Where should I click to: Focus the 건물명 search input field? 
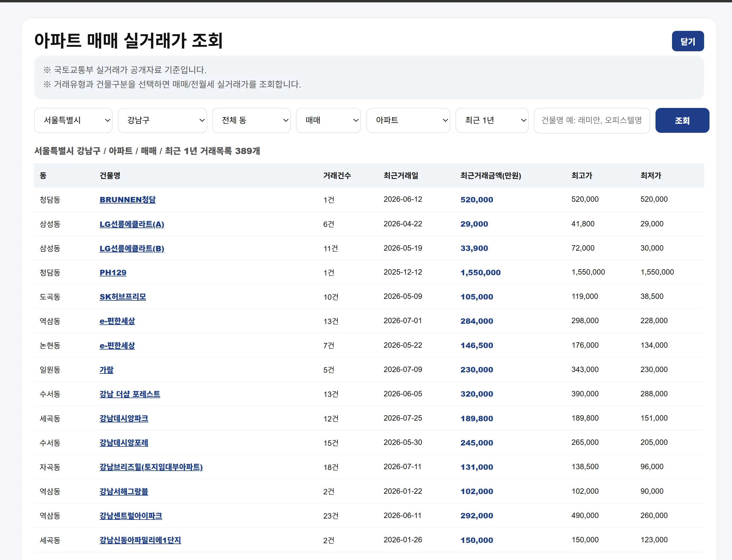click(592, 120)
